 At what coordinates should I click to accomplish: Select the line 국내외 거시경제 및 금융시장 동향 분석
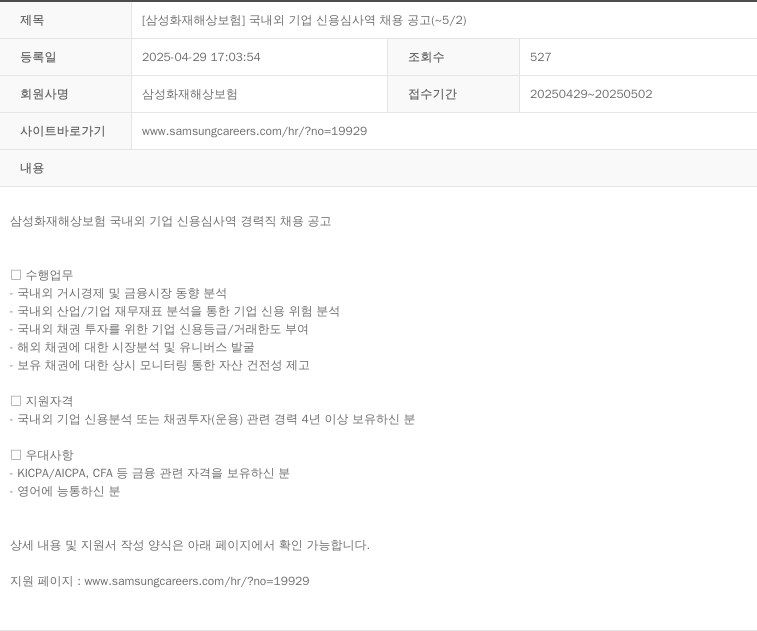(118, 294)
